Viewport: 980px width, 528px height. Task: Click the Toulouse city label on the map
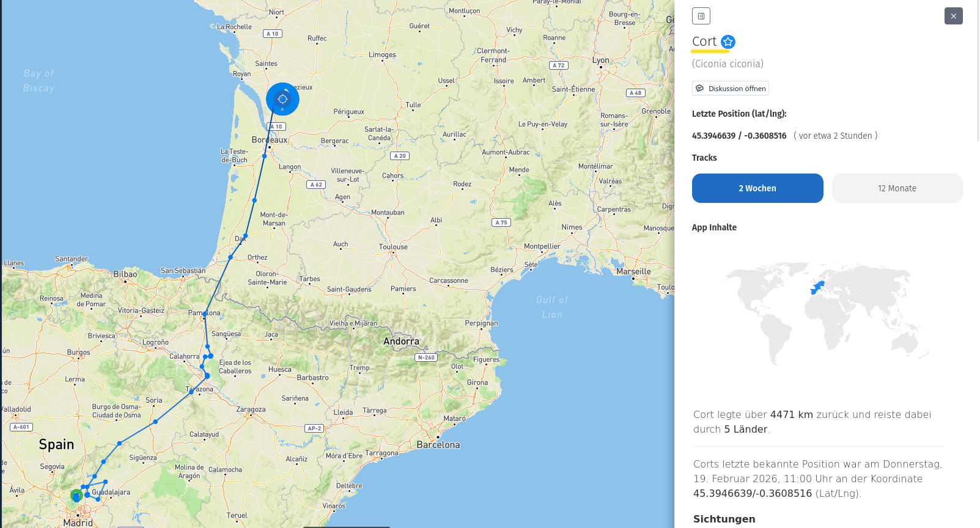pyautogui.click(x=393, y=247)
